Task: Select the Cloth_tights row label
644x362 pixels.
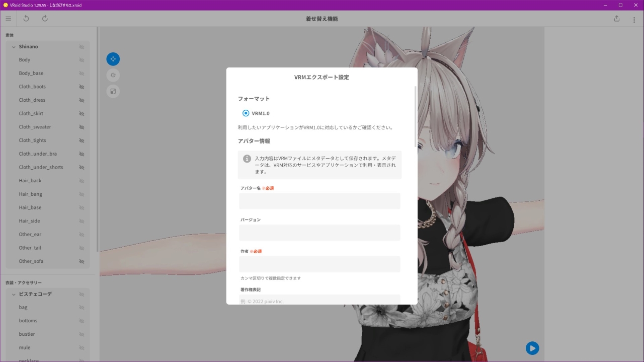Action: pyautogui.click(x=33, y=140)
